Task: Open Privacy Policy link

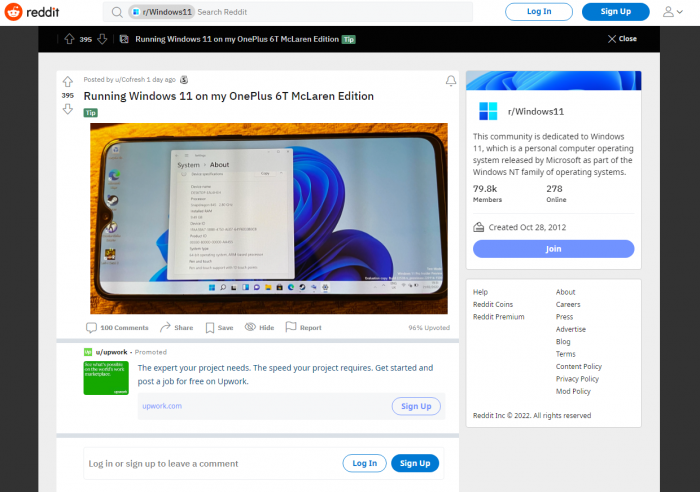Action: [577, 379]
